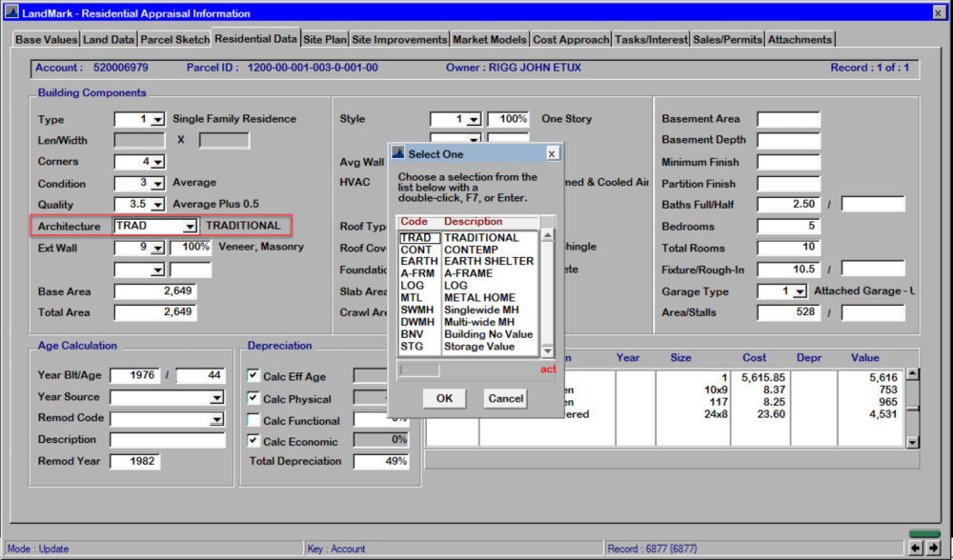Click the Code column header

(x=414, y=222)
